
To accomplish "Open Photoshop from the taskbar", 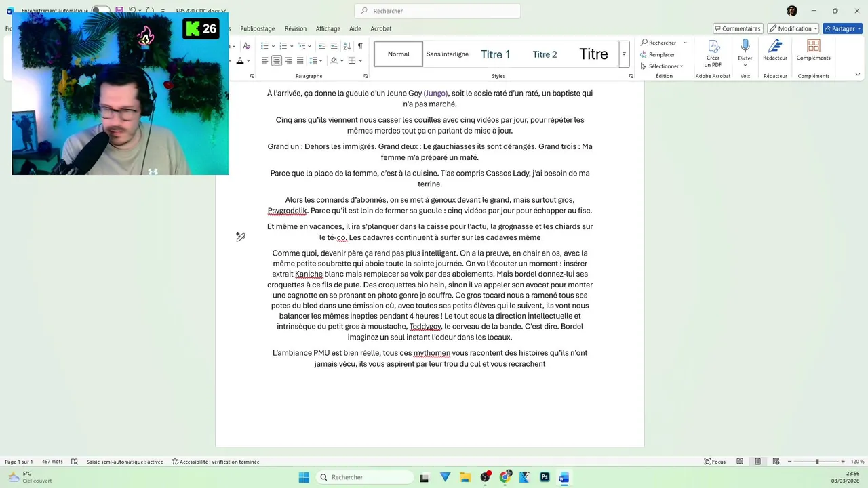I will point(545,477).
